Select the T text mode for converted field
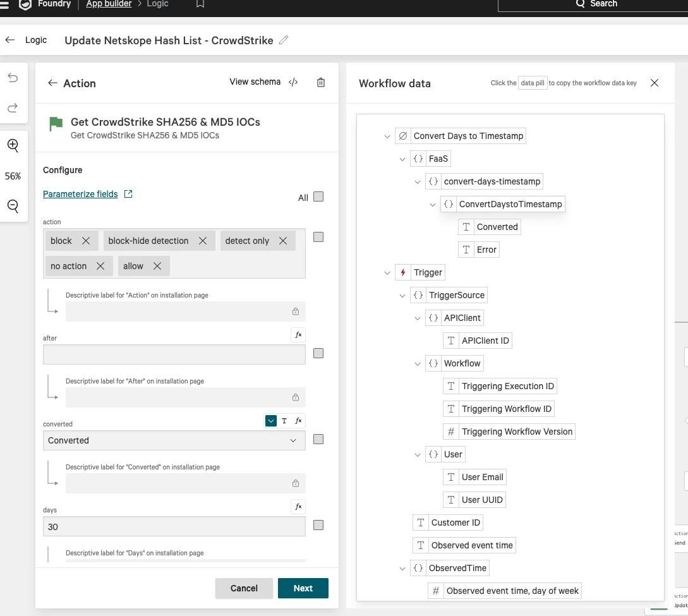Screen dimensions: 688x616 point(284,421)
